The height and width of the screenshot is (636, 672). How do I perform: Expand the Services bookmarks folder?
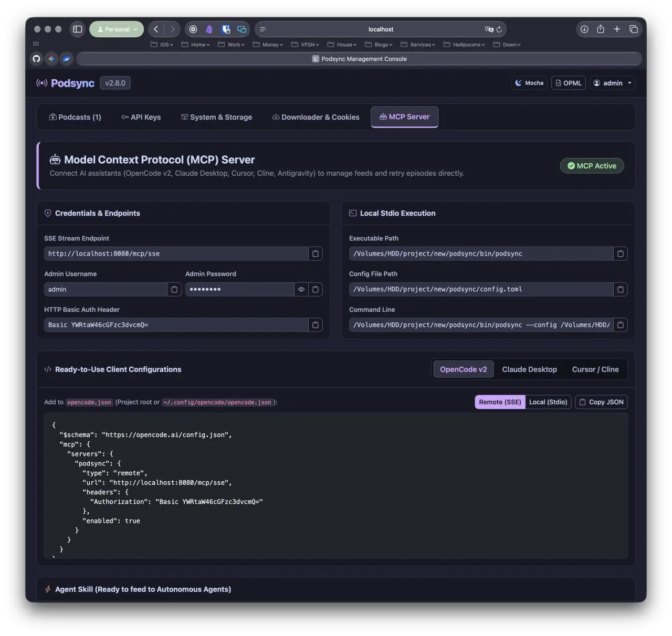pos(418,45)
